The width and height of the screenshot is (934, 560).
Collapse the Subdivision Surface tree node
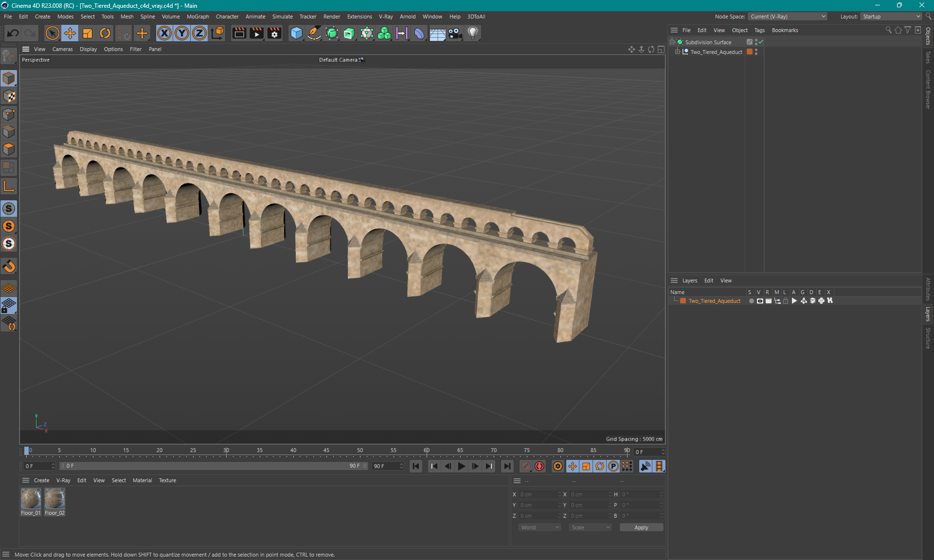click(672, 42)
